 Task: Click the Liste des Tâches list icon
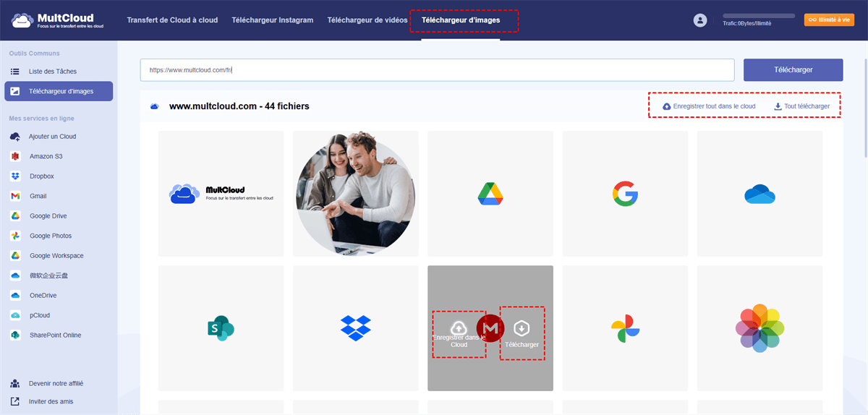14,72
